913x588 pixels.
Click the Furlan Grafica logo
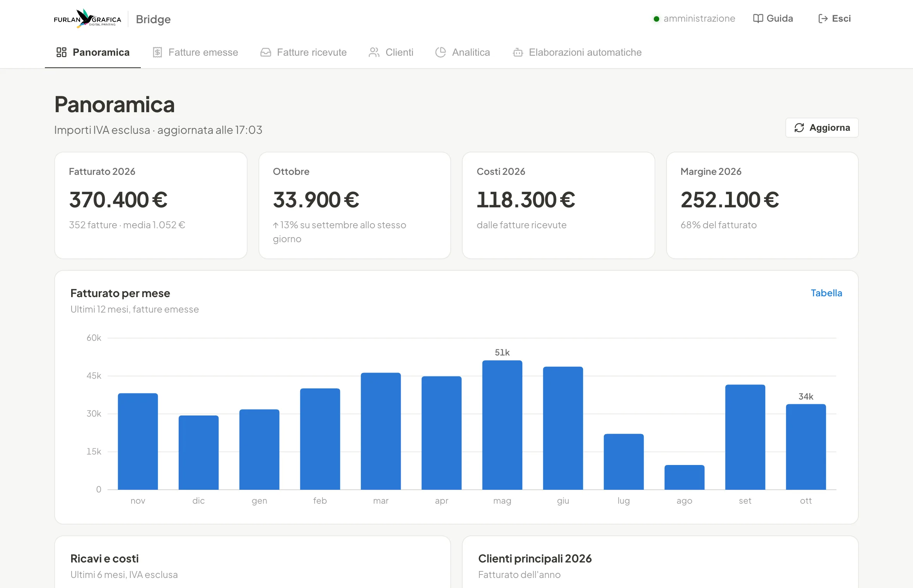point(87,19)
